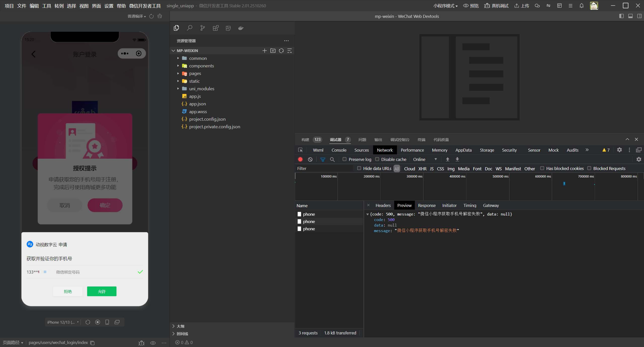Toggle primary sidebar layout icon
This screenshot has height=347, width=644.
621,16
